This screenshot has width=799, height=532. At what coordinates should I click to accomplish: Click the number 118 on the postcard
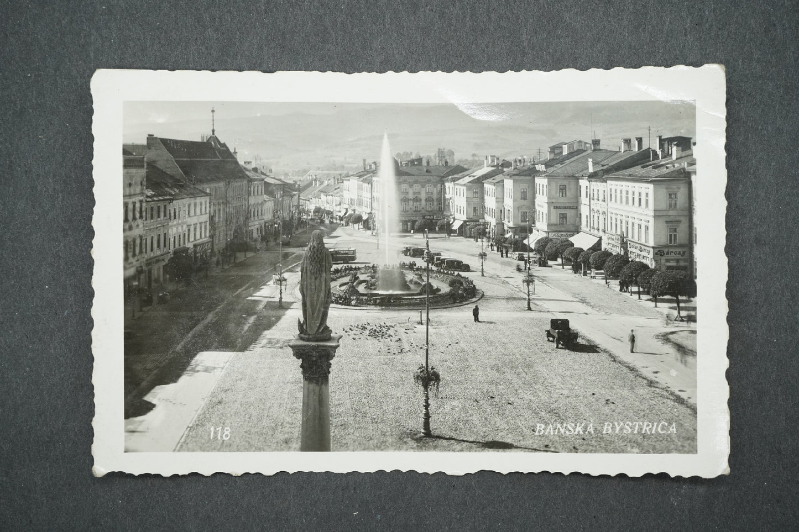coord(220,433)
